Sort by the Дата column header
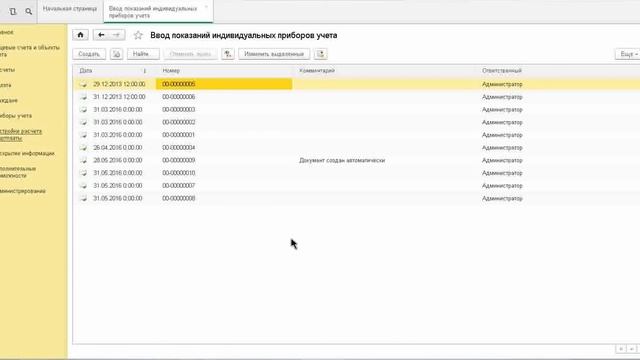 (x=86, y=71)
